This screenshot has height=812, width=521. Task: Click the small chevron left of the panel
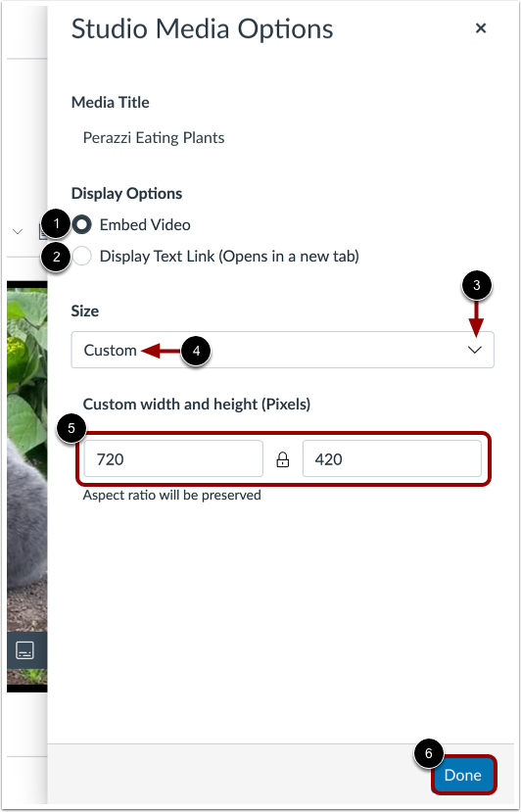18,231
